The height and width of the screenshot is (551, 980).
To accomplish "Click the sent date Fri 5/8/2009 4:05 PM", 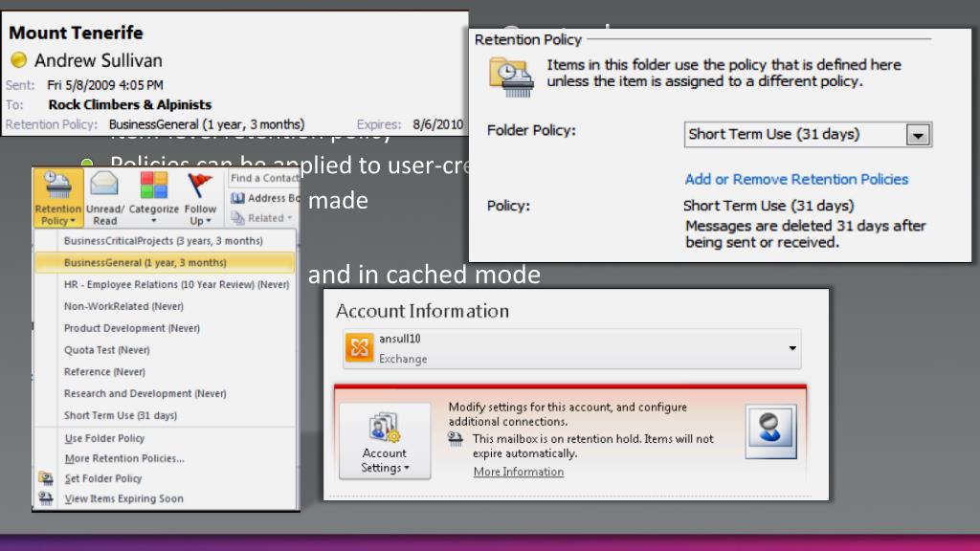I will click(x=105, y=85).
